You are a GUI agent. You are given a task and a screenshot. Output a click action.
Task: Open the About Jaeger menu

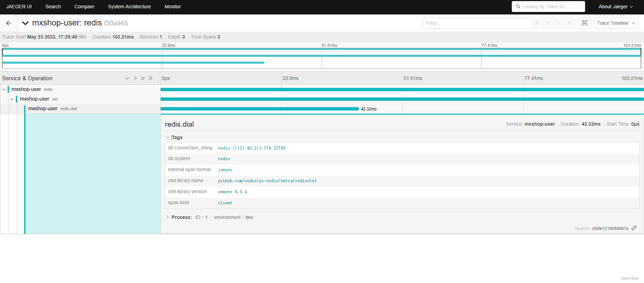pyautogui.click(x=615, y=7)
